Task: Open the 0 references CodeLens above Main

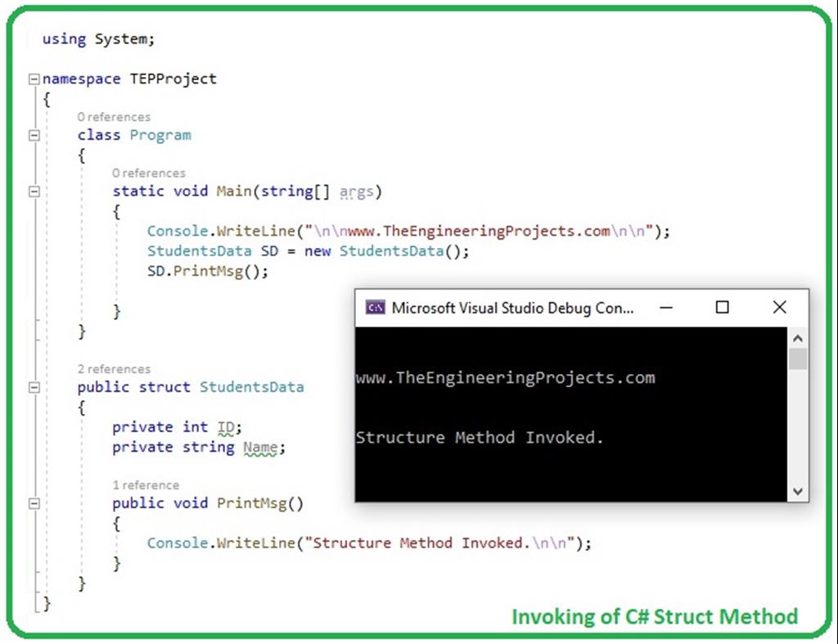Action: pos(149,173)
